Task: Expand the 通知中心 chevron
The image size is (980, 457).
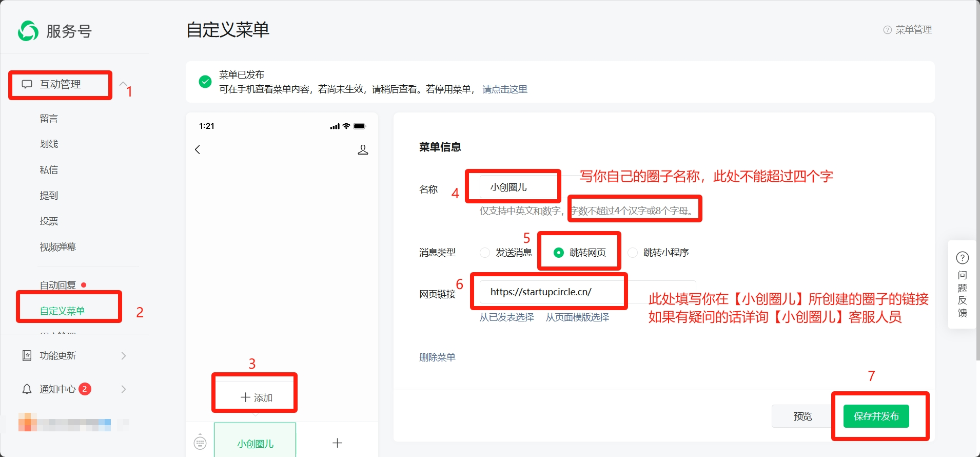Action: pos(123,389)
